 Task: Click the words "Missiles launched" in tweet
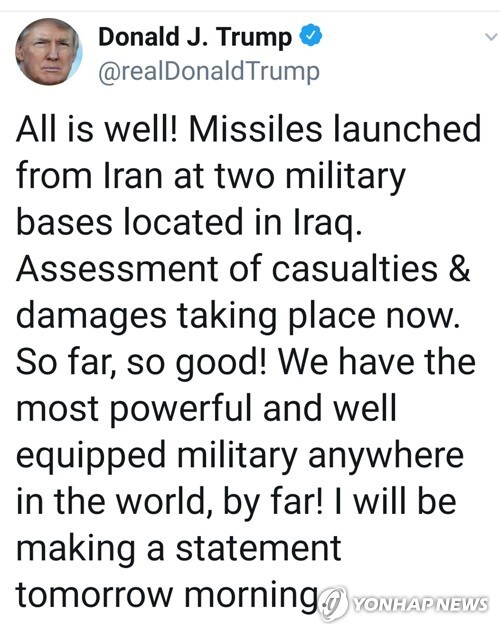(335, 129)
